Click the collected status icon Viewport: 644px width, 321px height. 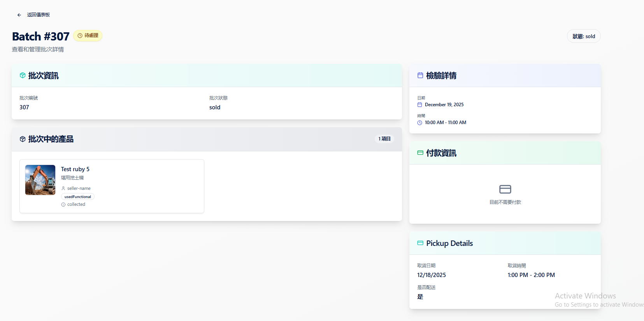(63, 205)
